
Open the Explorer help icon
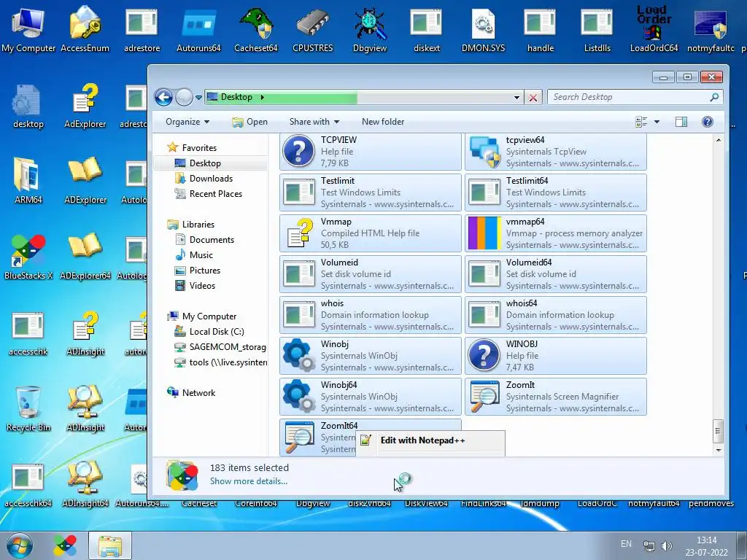click(708, 122)
